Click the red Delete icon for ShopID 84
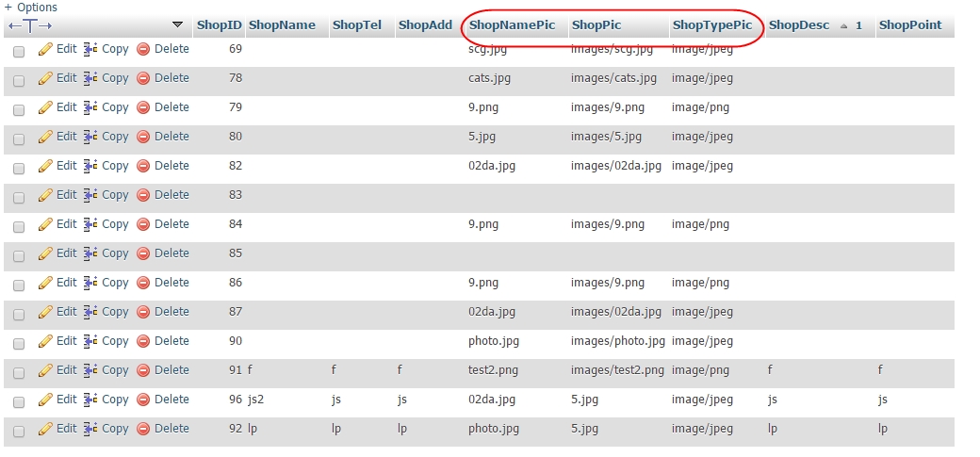 [143, 224]
